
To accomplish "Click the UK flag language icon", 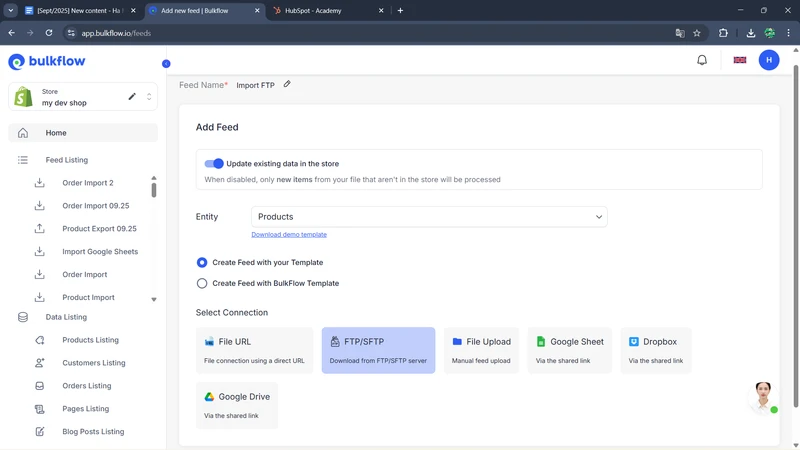I will (740, 60).
